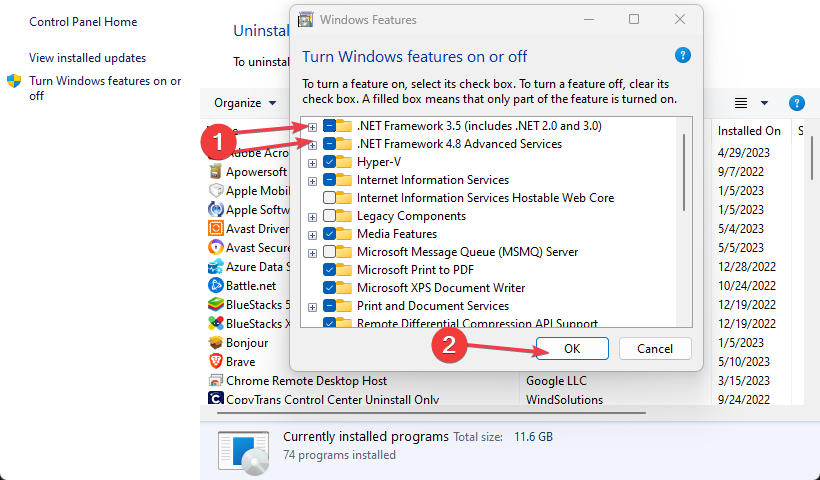The height and width of the screenshot is (480, 820).
Task: Select the 10/24/2022 install date
Action: 747,285
